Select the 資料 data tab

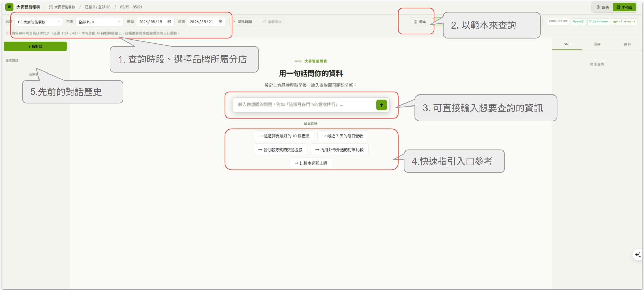pos(627,44)
